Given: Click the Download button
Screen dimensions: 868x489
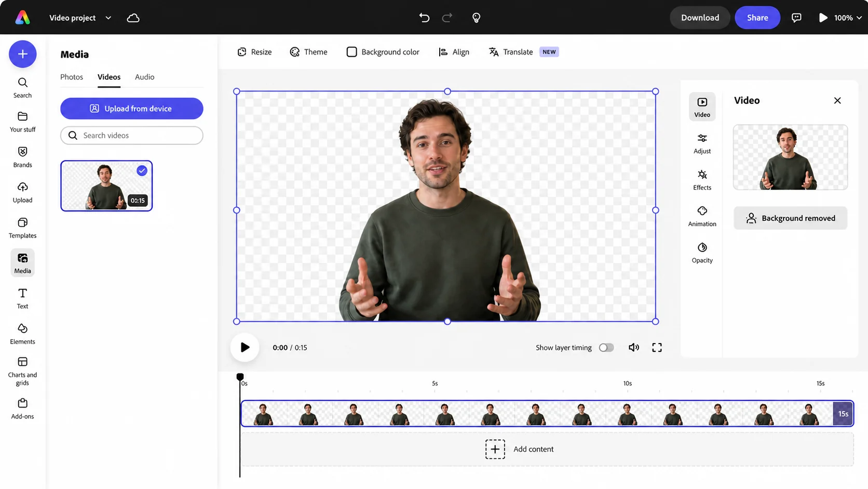Looking at the screenshot, I should (700, 18).
